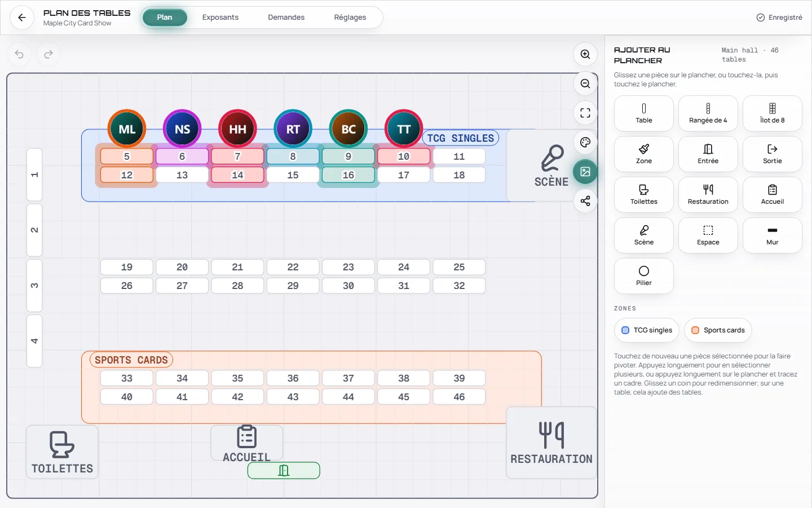
Task: Add an Îlot de 8 piece
Action: coord(773,113)
